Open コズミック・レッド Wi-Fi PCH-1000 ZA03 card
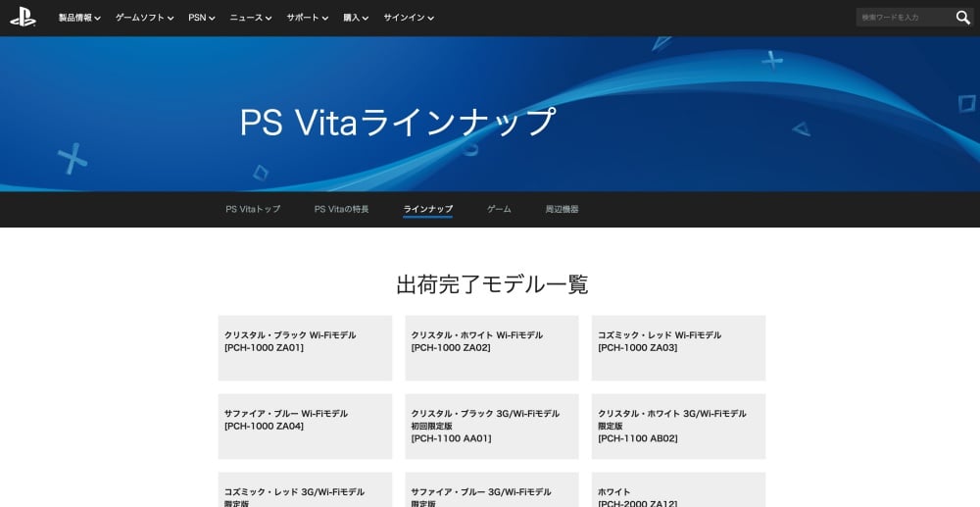Image resolution: width=980 pixels, height=507 pixels. coord(678,347)
